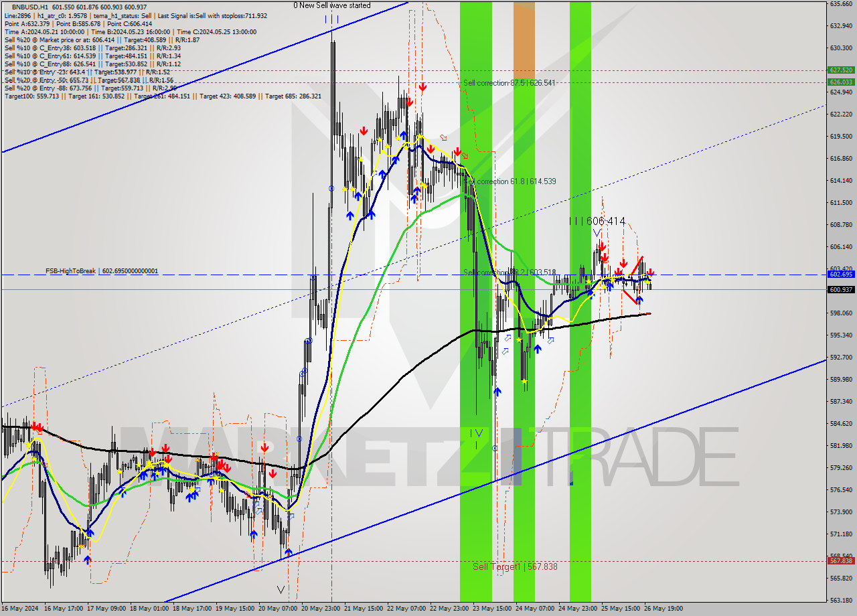The height and width of the screenshot is (616, 857).
Task: Select the 581.980 price axis value
Action: click(840, 445)
